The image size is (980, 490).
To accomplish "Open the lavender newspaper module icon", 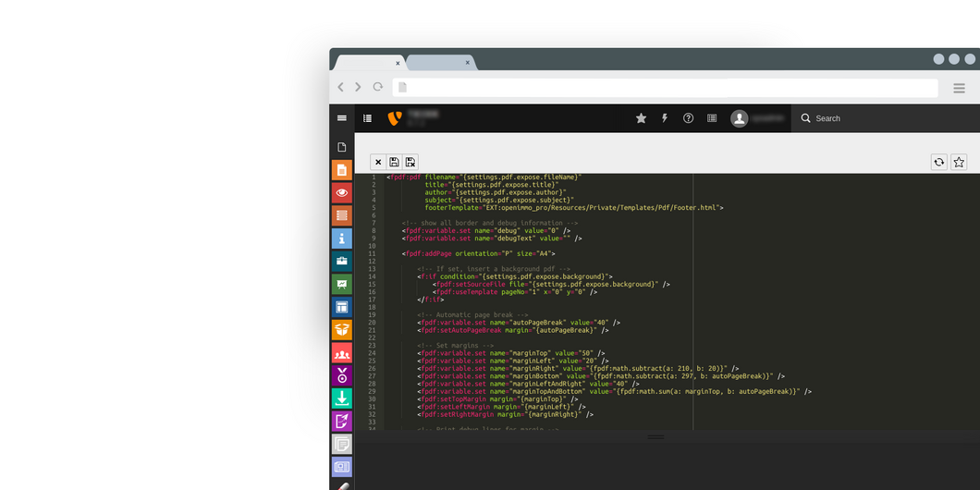I will pos(342,466).
